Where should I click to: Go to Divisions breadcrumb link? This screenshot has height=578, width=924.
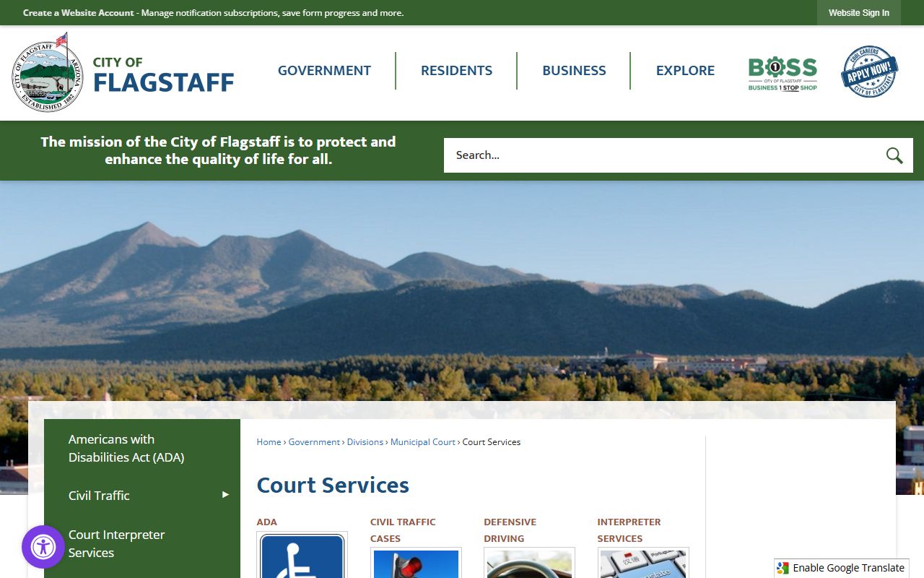pyautogui.click(x=365, y=442)
